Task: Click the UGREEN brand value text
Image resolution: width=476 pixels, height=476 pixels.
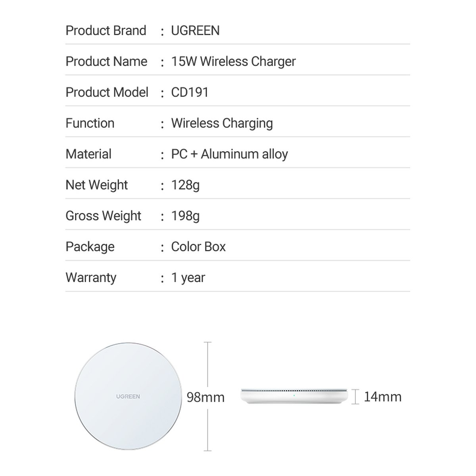Action: pyautogui.click(x=195, y=31)
